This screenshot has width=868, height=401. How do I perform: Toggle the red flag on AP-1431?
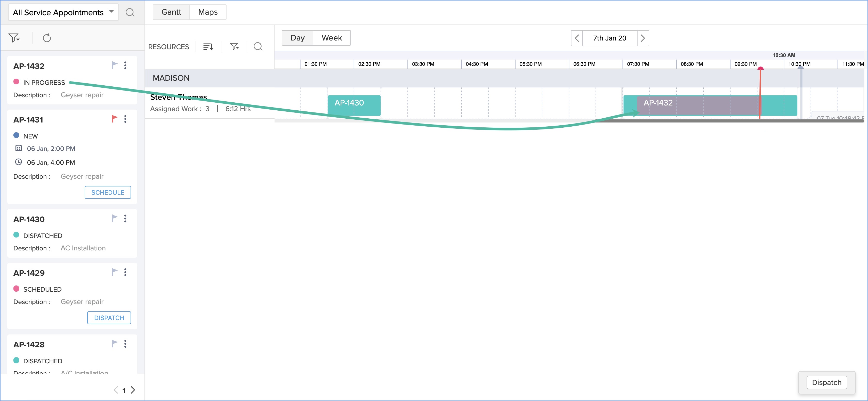click(x=115, y=119)
